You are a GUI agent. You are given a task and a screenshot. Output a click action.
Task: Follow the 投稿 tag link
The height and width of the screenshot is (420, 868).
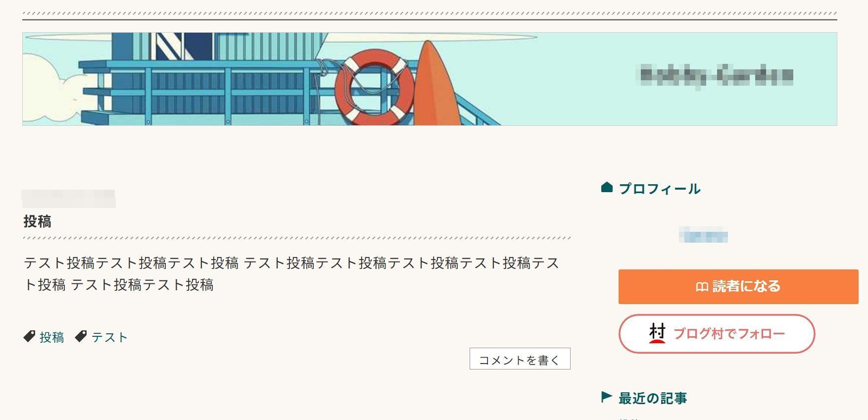click(x=51, y=337)
